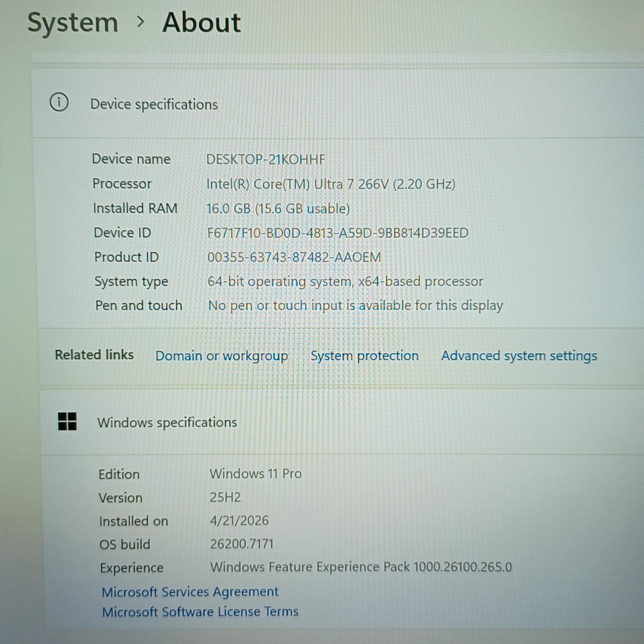Viewport: 644px width, 644px height.
Task: Click the Installed RAM label
Action: pyautogui.click(x=135, y=208)
